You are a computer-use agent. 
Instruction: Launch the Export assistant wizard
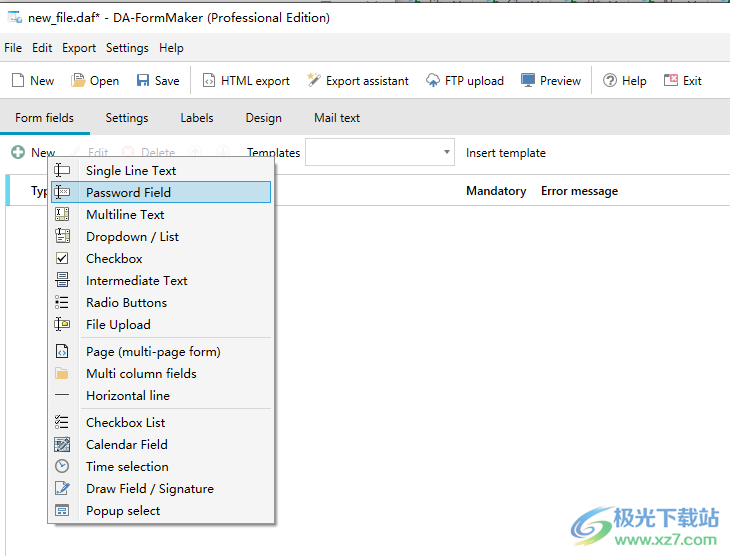click(357, 81)
